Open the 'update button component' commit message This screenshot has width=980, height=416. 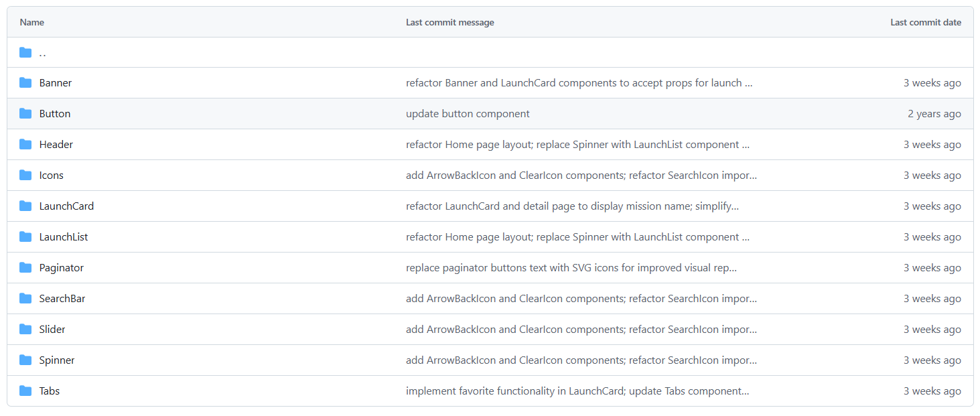tap(468, 114)
